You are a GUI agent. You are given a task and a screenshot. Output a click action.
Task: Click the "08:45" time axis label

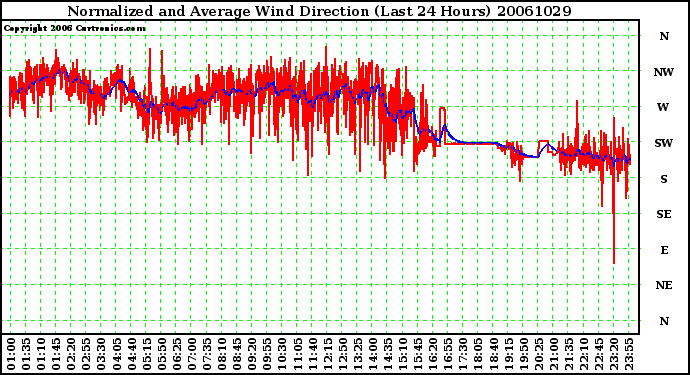[237, 354]
